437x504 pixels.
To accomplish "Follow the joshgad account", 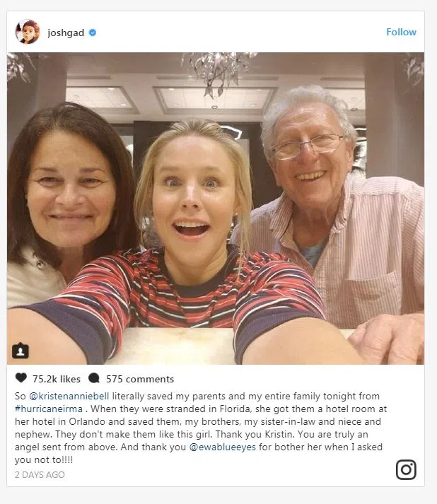I will [x=401, y=32].
